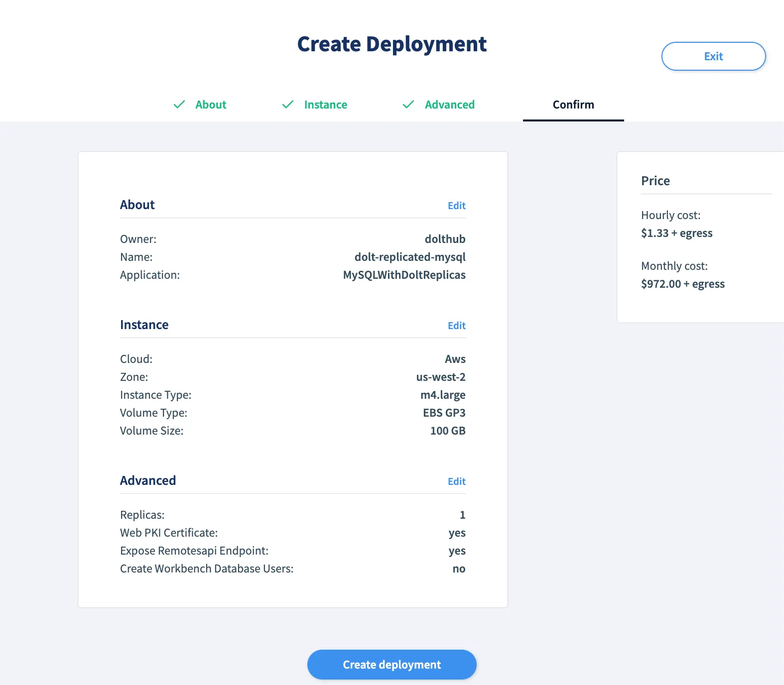Click the us-west-2 zone value
Viewport: 784px width, 685px height.
[x=441, y=377]
